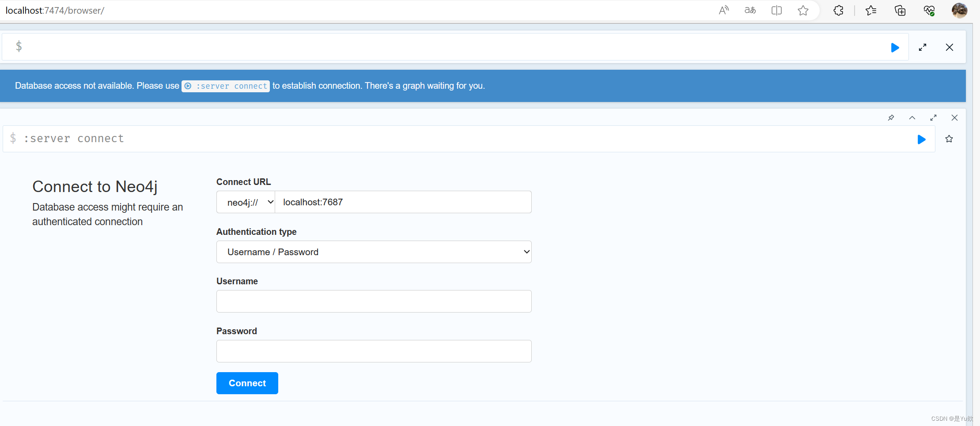980x426 pixels.
Task: Click the Authentication type label
Action: [256, 232]
